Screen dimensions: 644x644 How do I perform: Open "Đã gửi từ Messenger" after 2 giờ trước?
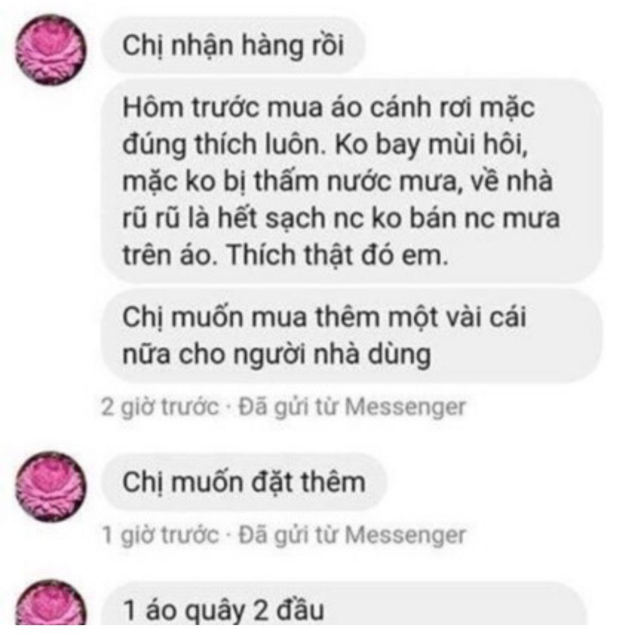352,407
